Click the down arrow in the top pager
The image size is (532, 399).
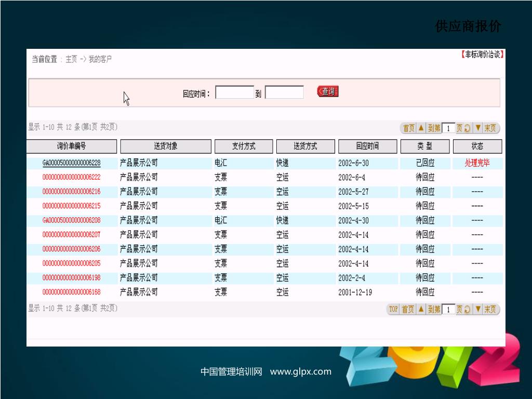click(x=478, y=128)
